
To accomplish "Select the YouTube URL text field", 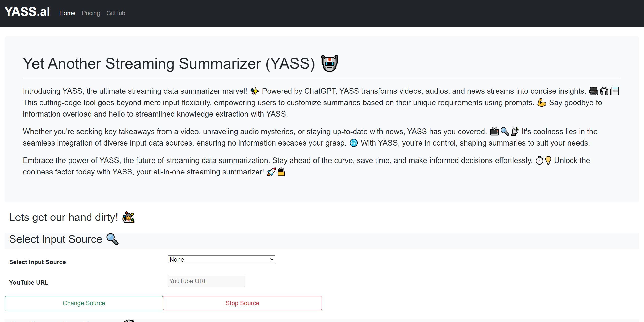I will pos(205,281).
